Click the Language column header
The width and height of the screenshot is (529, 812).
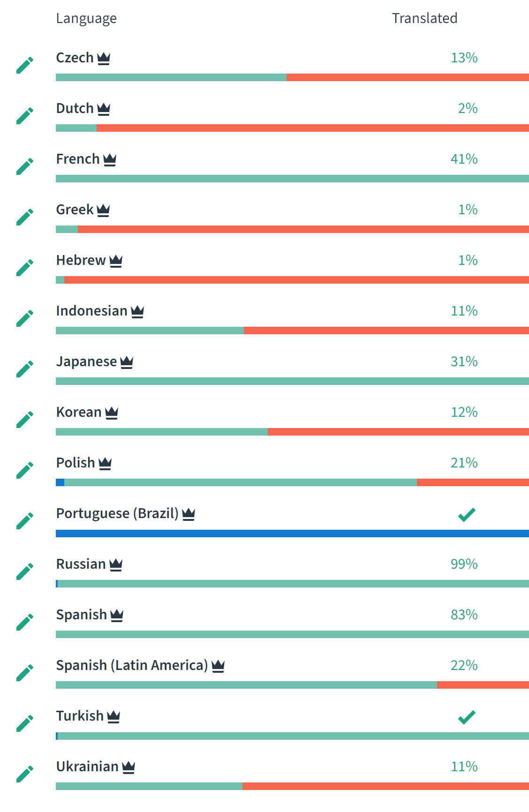coord(86,18)
